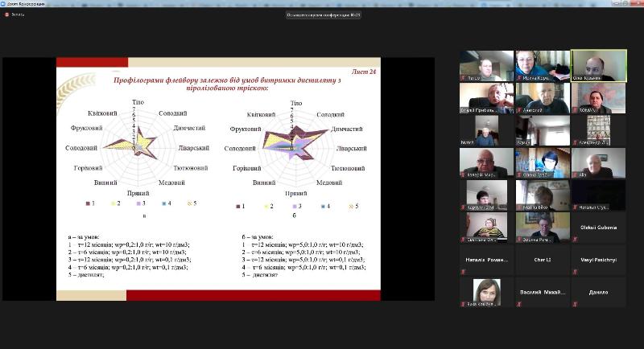Click muted mic icon on Василий Михай... tile

[x=519, y=304]
